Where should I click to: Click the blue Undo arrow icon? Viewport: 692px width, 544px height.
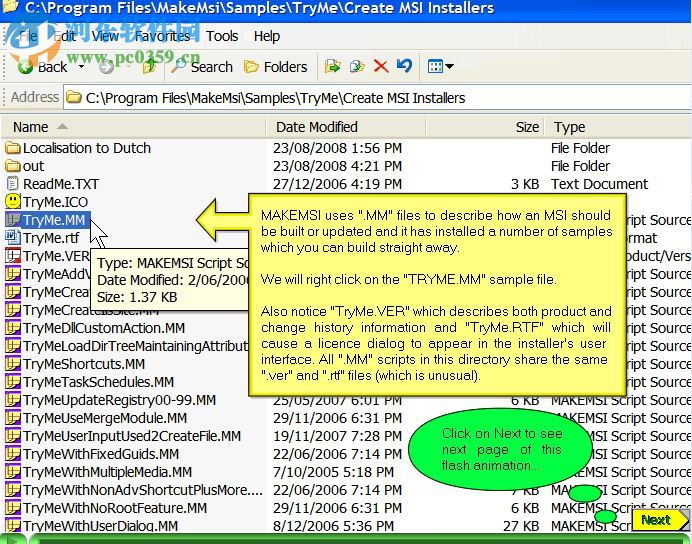404,66
